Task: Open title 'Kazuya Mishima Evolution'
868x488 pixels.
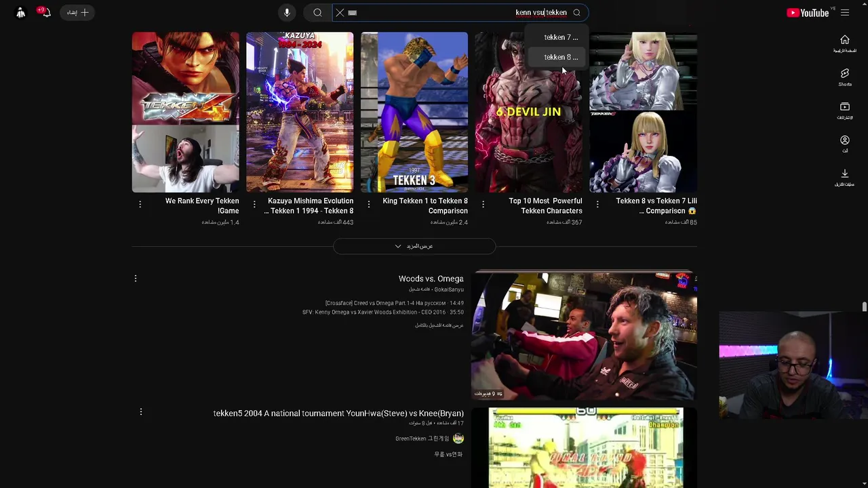Action: point(309,205)
